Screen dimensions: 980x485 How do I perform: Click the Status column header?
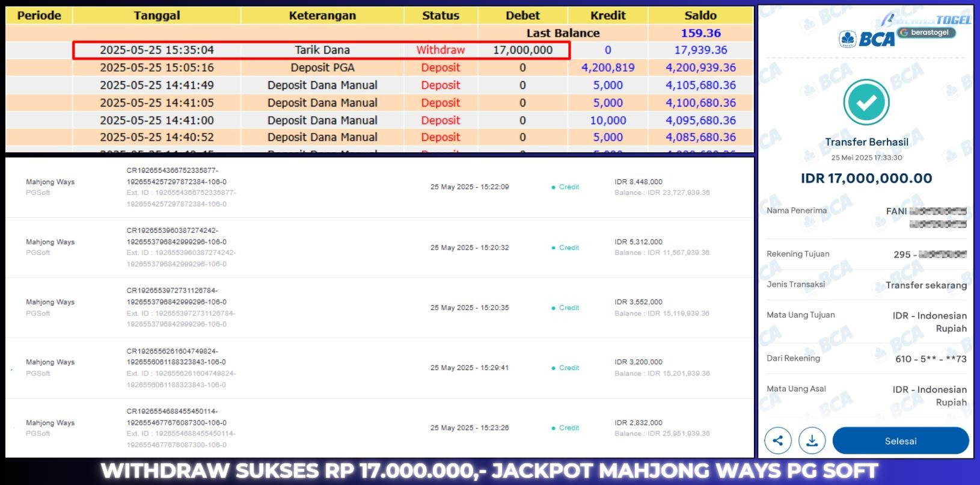pos(441,16)
